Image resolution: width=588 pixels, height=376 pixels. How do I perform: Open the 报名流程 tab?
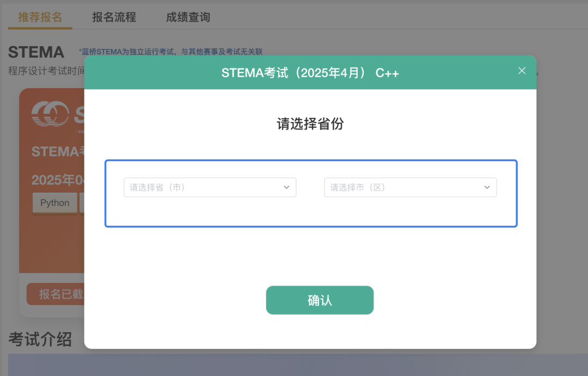[x=114, y=17]
